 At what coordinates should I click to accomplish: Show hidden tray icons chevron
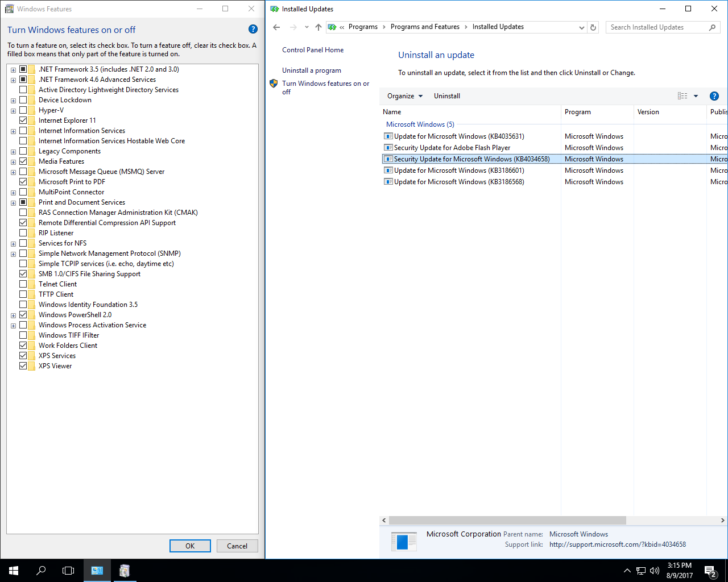coord(627,571)
